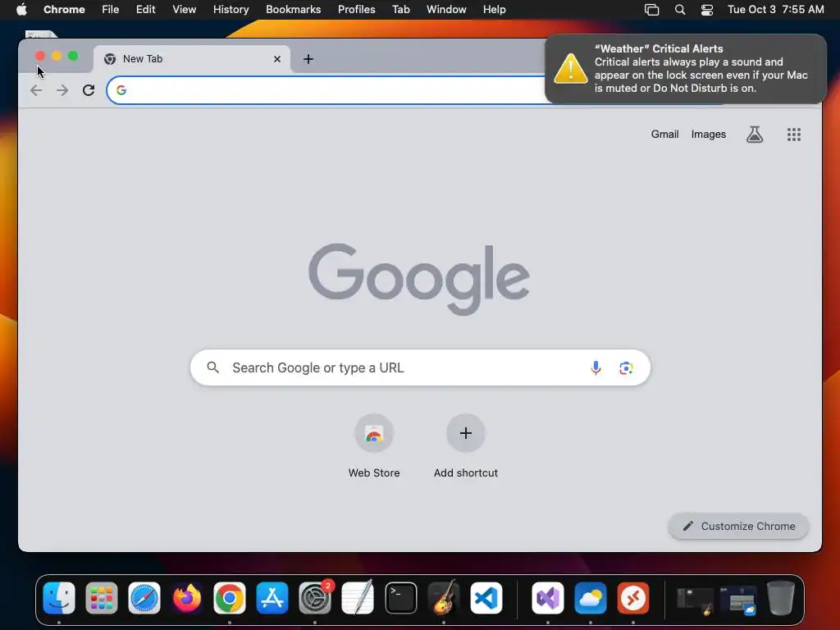
Task: Launch Terminal from the Dock
Action: point(400,598)
